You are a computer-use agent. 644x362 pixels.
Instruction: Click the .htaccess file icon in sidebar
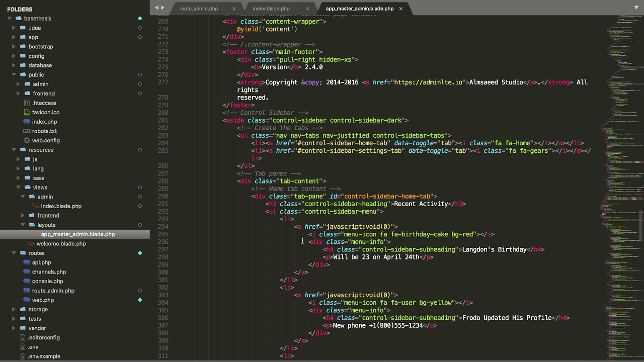point(27,103)
